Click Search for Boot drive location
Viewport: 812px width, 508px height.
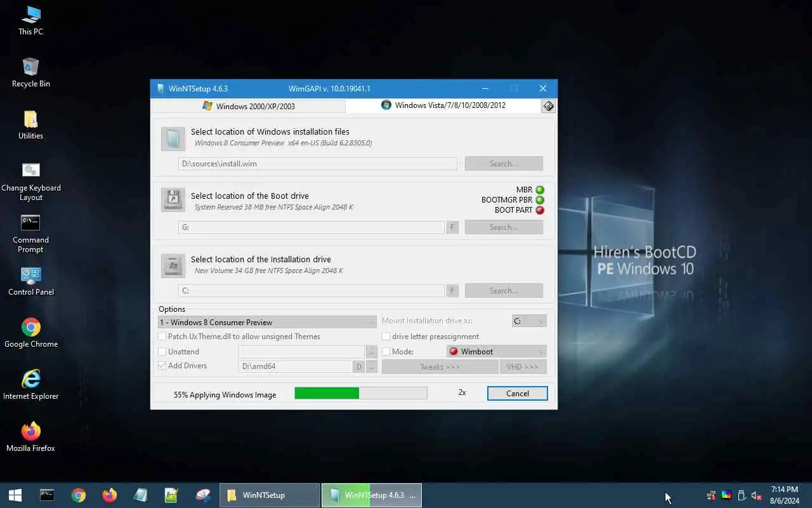click(504, 227)
